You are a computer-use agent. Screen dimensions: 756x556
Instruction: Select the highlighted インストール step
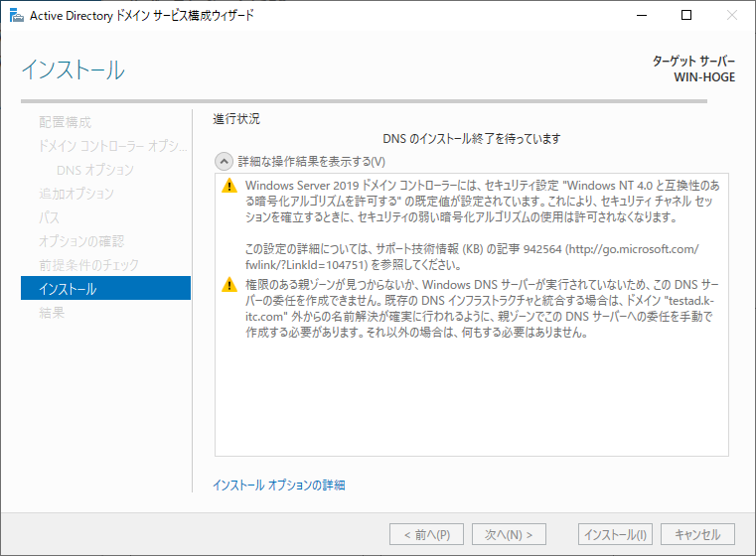tap(105, 288)
